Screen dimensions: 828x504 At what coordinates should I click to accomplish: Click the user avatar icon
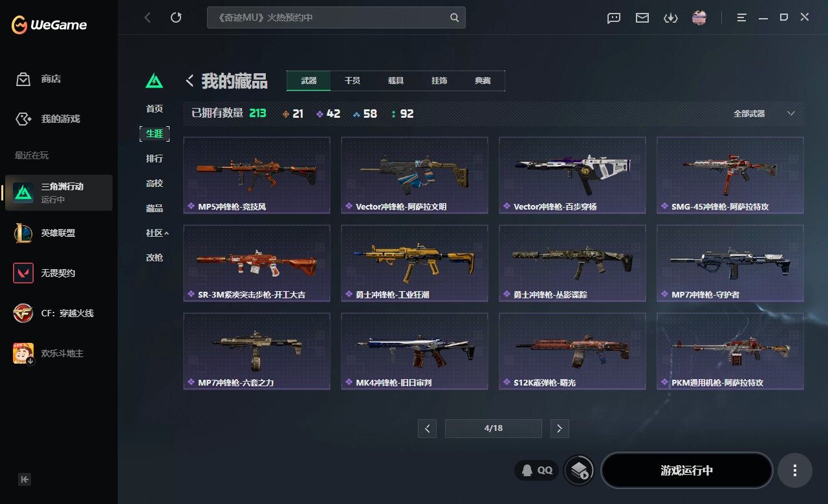tap(699, 17)
